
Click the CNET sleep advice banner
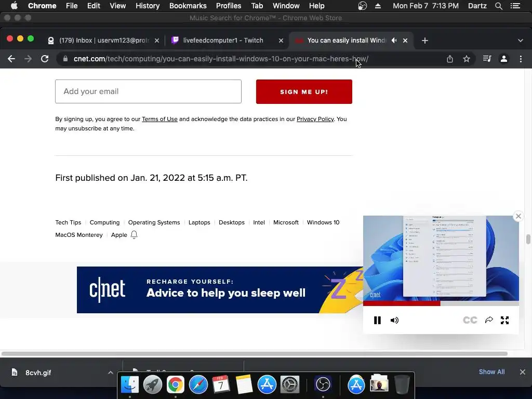tap(220, 290)
